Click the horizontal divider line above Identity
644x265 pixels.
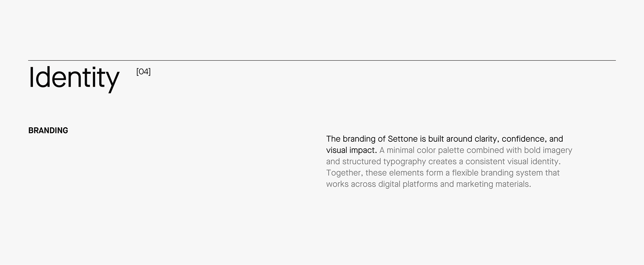322,60
